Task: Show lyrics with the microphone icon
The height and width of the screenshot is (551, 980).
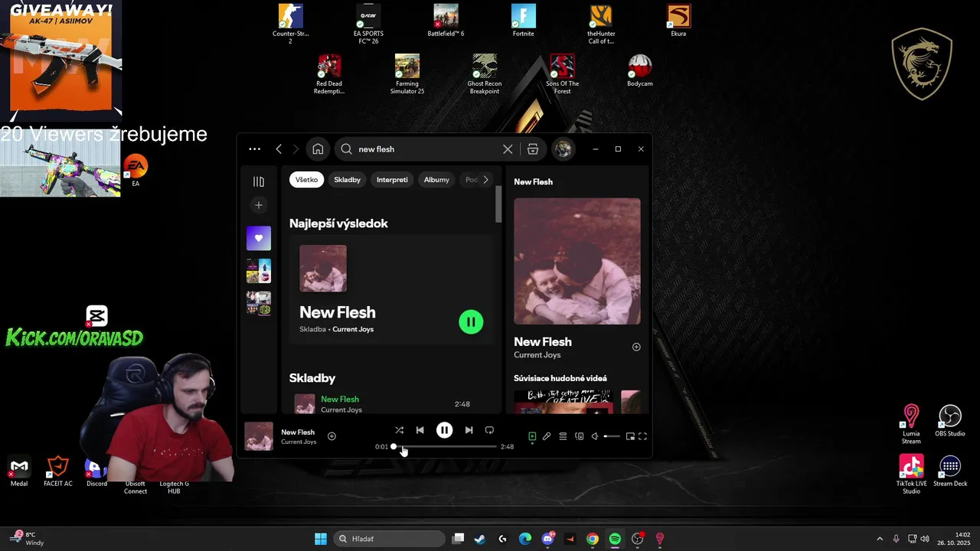Action: pyautogui.click(x=547, y=436)
